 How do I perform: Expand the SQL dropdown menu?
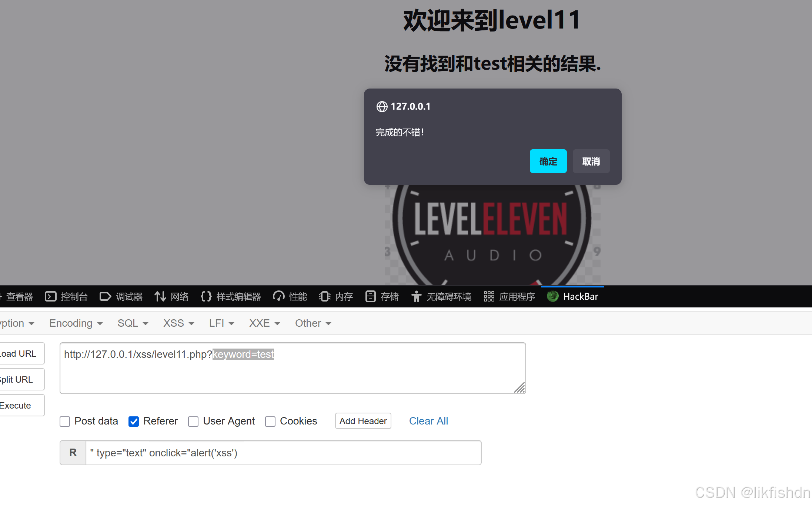click(132, 323)
